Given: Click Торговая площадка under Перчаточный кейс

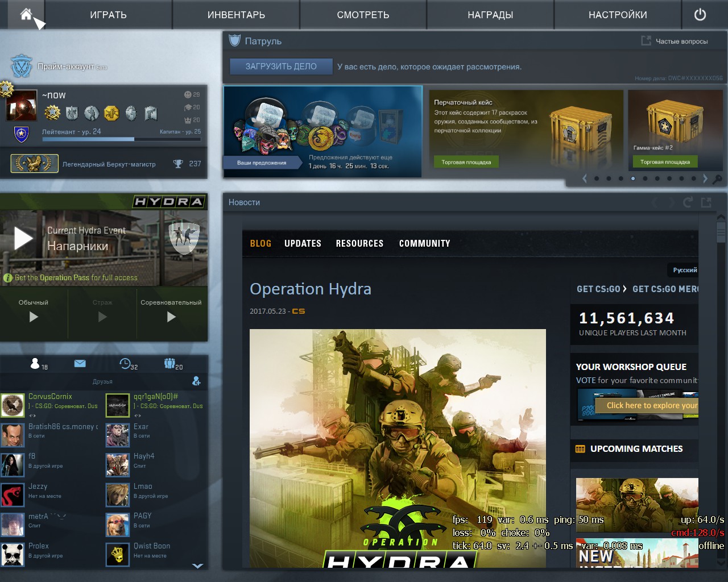Looking at the screenshot, I should click(x=466, y=162).
